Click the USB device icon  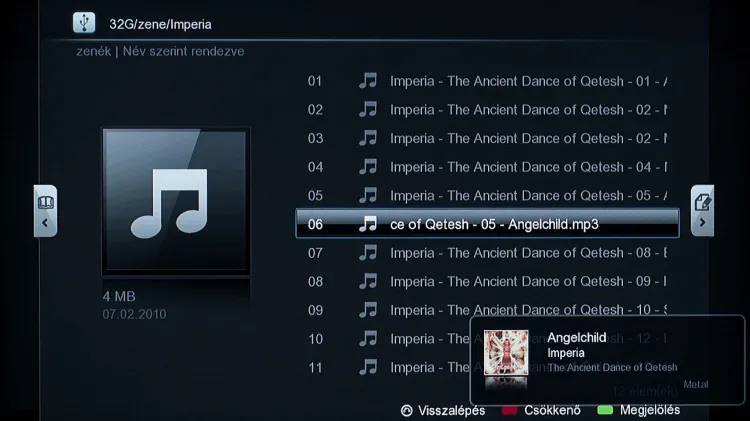[84, 23]
